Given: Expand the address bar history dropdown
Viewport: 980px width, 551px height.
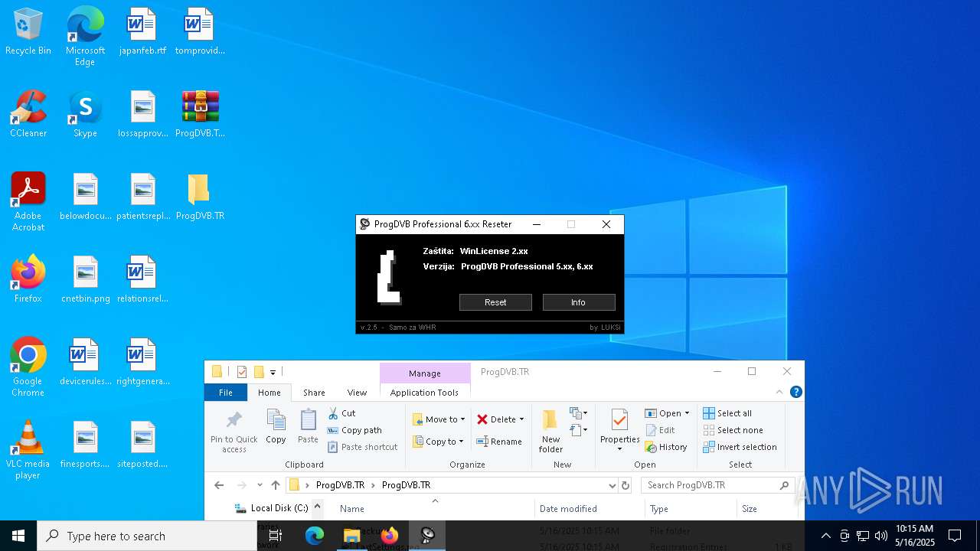Looking at the screenshot, I should [x=612, y=485].
